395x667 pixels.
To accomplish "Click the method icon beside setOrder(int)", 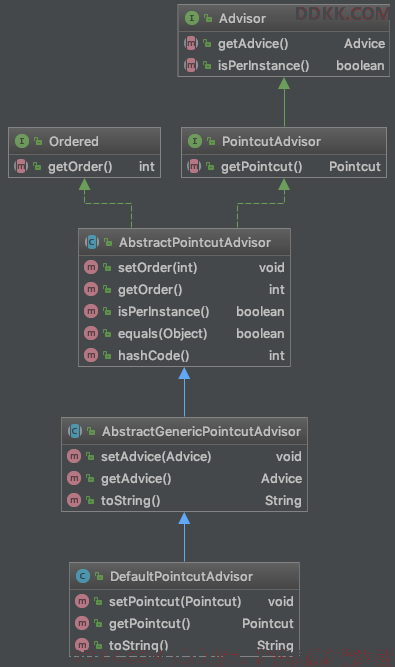I will [91, 267].
